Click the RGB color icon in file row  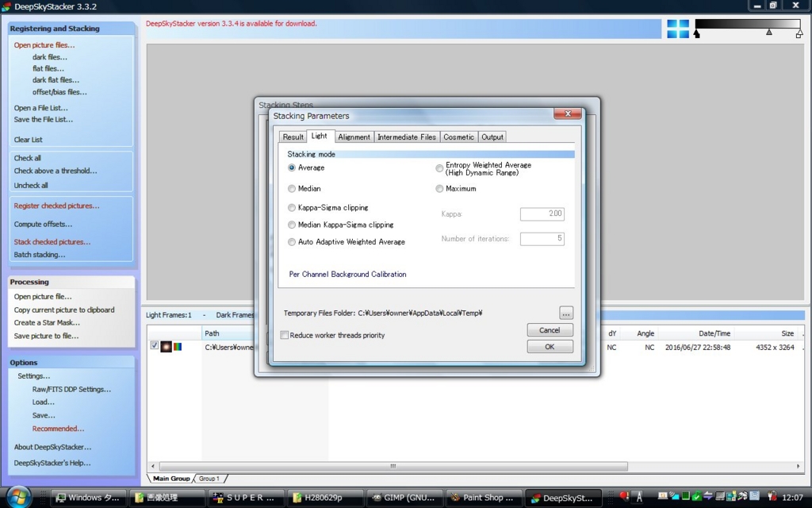(x=178, y=346)
